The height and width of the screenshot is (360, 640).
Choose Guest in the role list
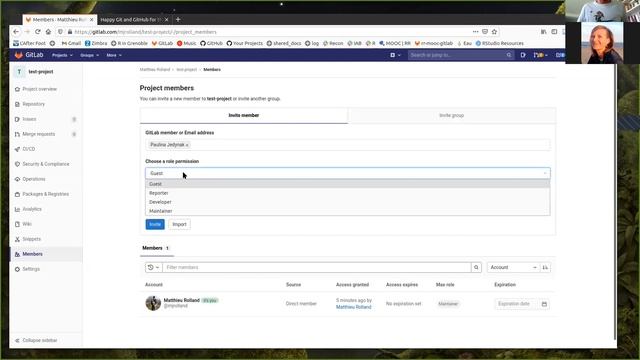[x=348, y=184]
